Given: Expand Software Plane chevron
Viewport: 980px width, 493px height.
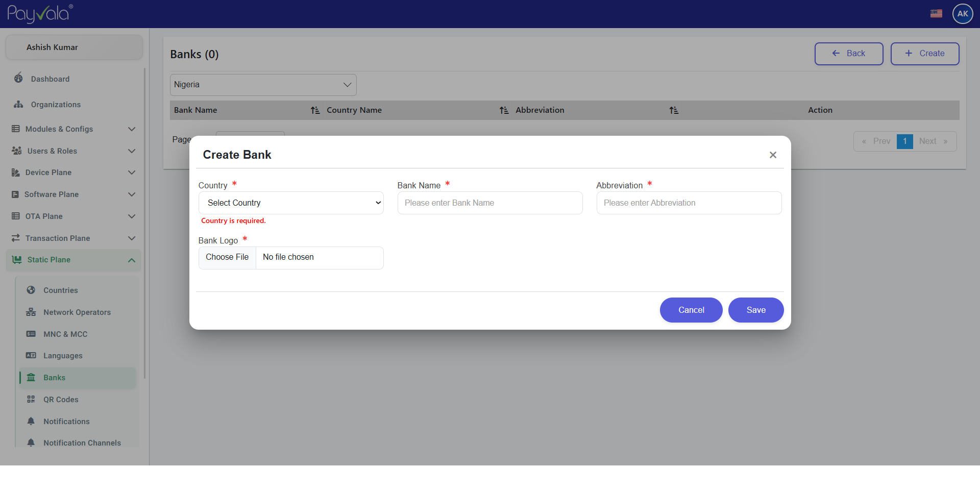Looking at the screenshot, I should tap(132, 194).
